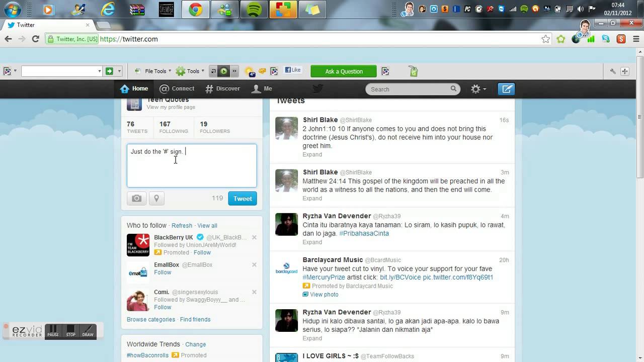Open the Me tab

(262, 88)
